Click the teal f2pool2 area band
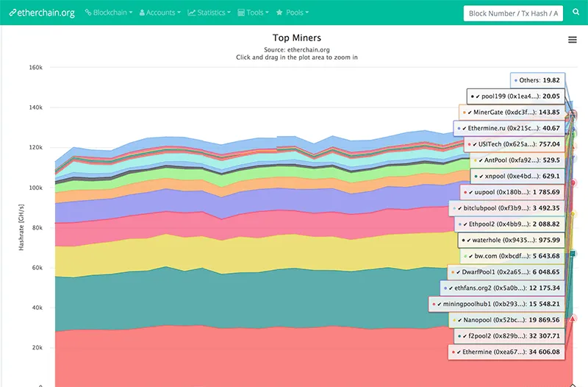 coord(244,300)
